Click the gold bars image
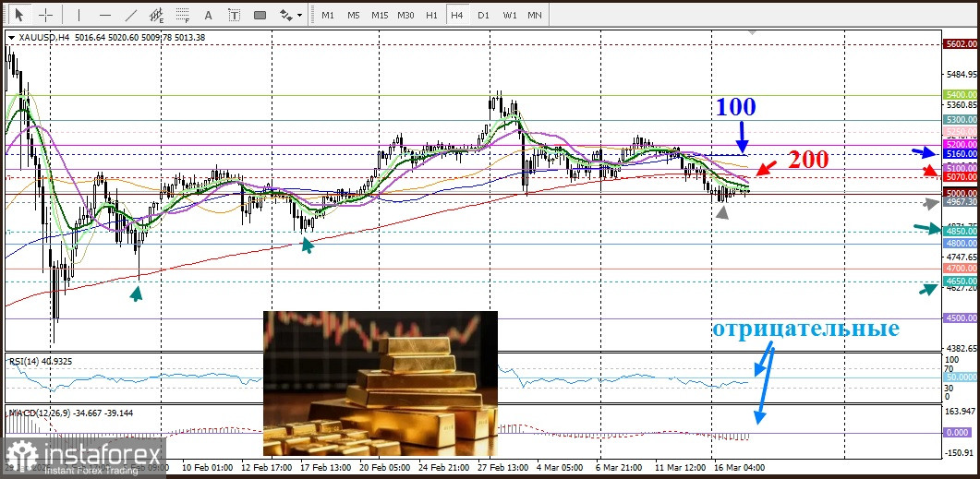The image size is (980, 479). pyautogui.click(x=380, y=383)
